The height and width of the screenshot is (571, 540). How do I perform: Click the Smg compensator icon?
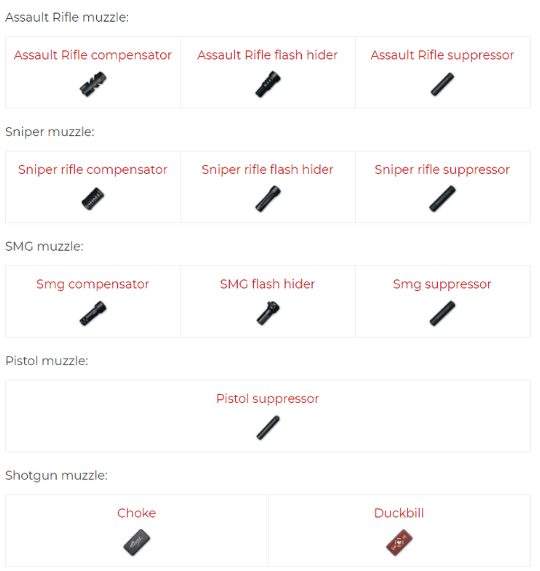coord(93,314)
